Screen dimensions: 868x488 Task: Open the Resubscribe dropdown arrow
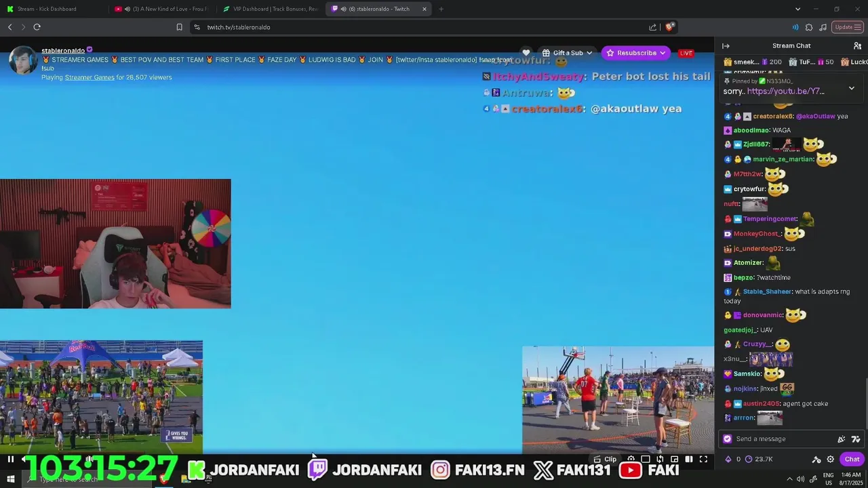pyautogui.click(x=663, y=53)
